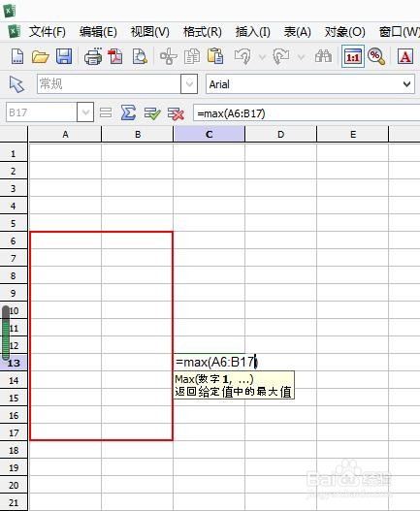Image resolution: width=420 pixels, height=511 pixels.
Task: Click the 常规 style name field
Action: (109, 84)
